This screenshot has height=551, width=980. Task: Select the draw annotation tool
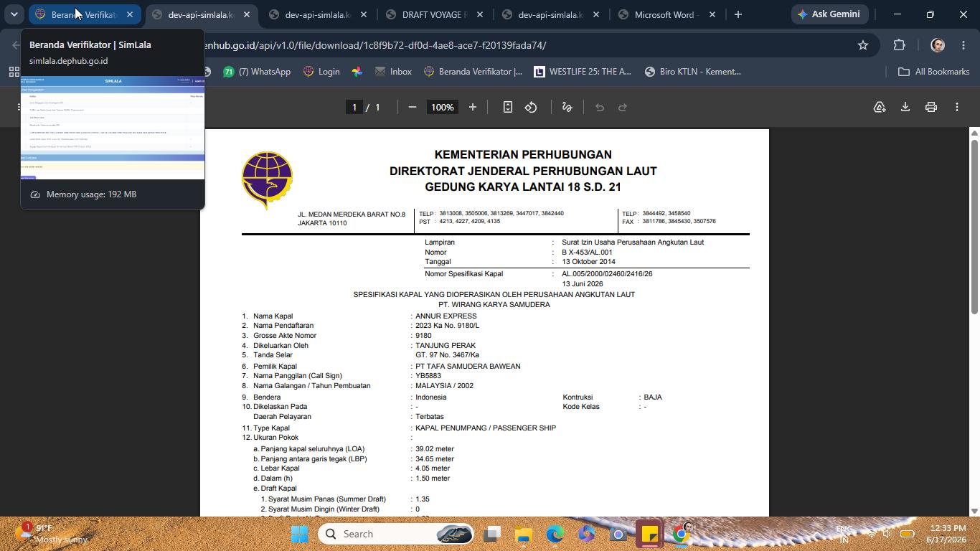point(567,107)
